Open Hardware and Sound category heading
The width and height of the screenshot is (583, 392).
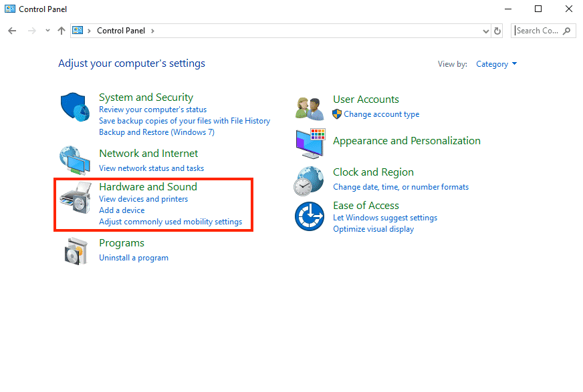pyautogui.click(x=148, y=187)
